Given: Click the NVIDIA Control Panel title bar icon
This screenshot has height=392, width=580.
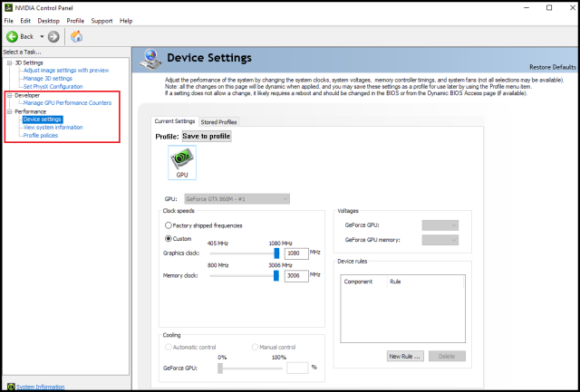Looking at the screenshot, I should click(8, 8).
